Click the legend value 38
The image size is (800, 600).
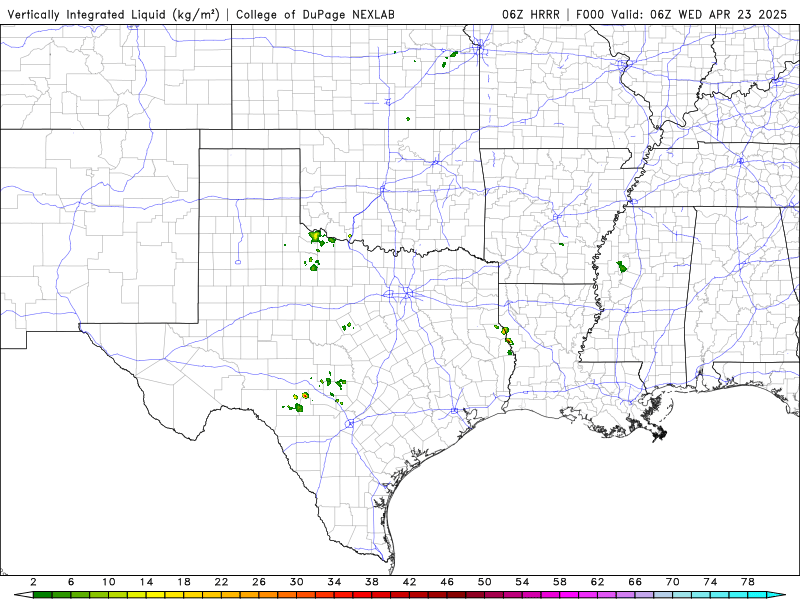coord(371,582)
